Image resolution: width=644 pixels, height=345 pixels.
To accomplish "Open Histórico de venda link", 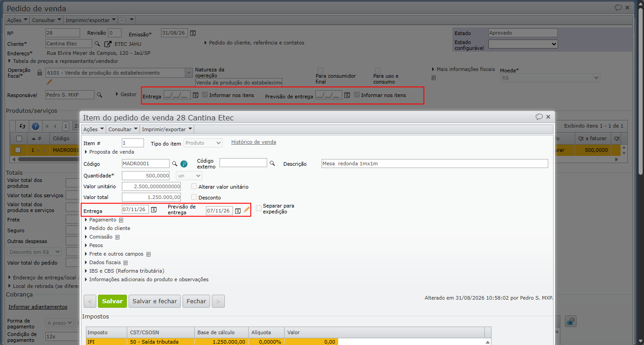I will point(254,142).
